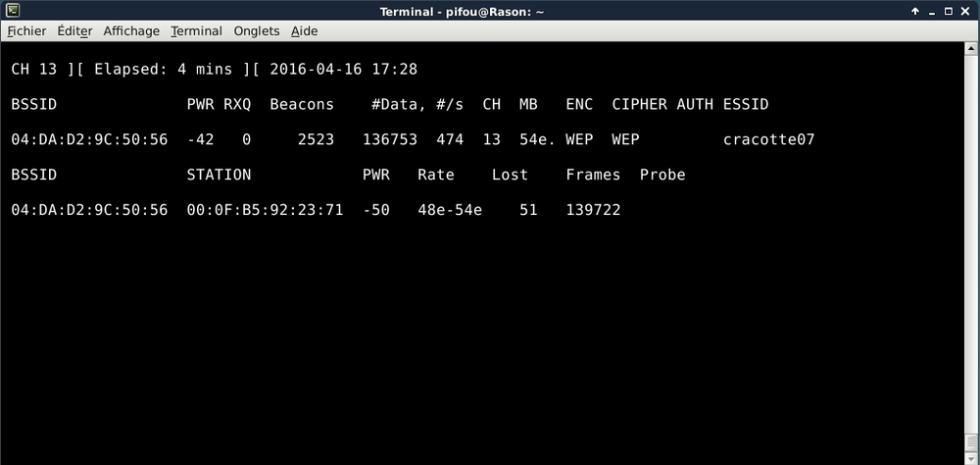Click the terminal window menu icon

13,11
